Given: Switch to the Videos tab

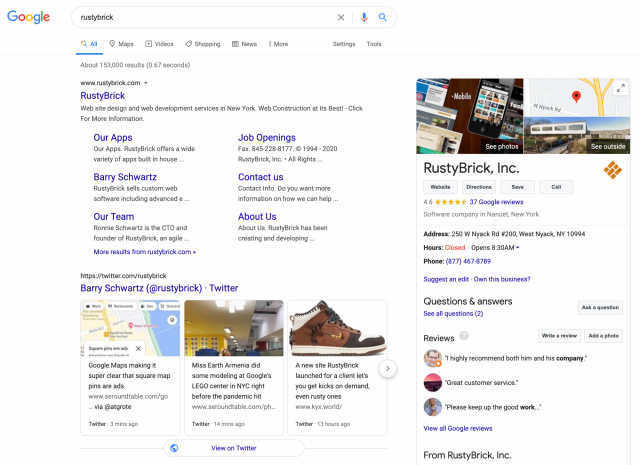Looking at the screenshot, I should (x=160, y=44).
